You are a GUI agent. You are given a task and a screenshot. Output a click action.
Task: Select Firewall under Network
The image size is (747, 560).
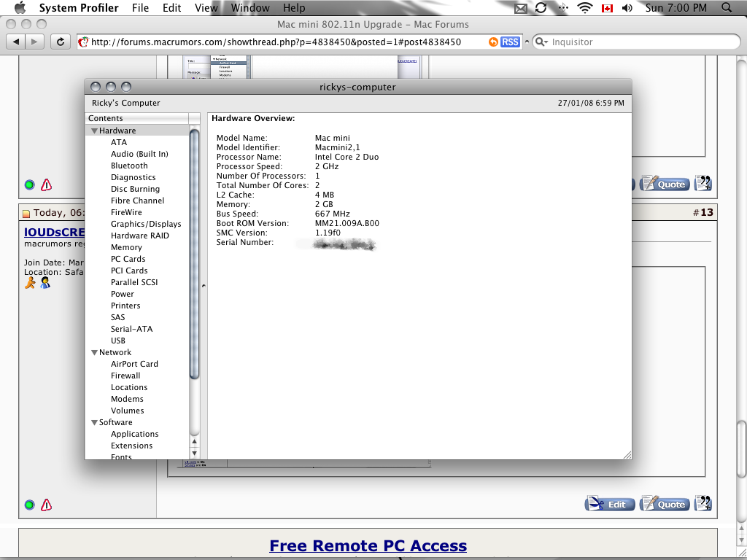(125, 376)
